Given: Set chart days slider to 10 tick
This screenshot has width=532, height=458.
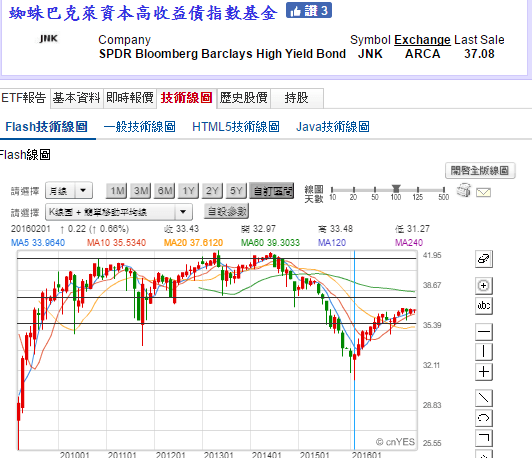Looking at the screenshot, I should (332, 190).
